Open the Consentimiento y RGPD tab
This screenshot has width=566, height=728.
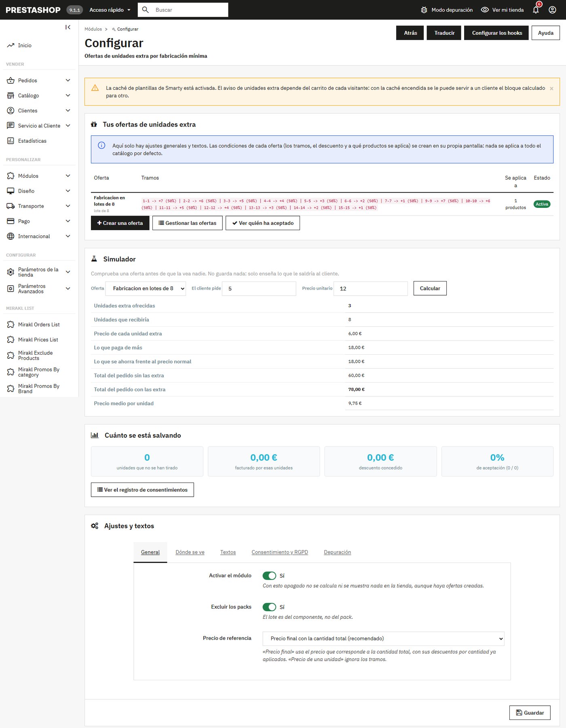[280, 552]
